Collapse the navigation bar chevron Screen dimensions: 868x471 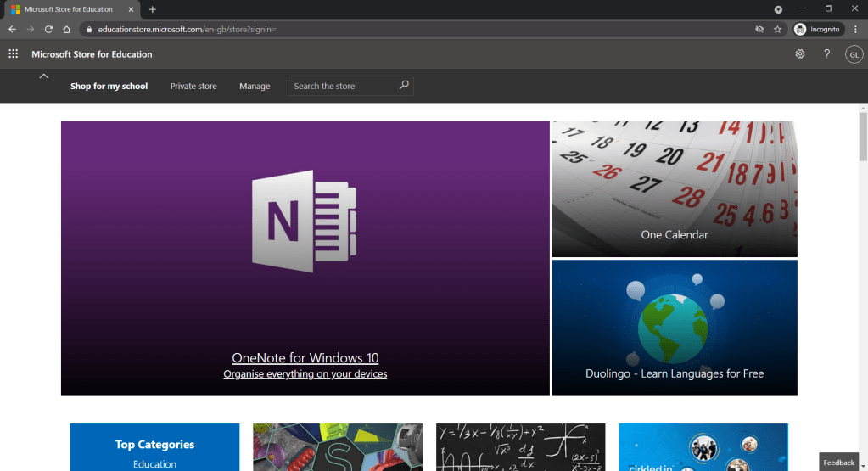(43, 76)
